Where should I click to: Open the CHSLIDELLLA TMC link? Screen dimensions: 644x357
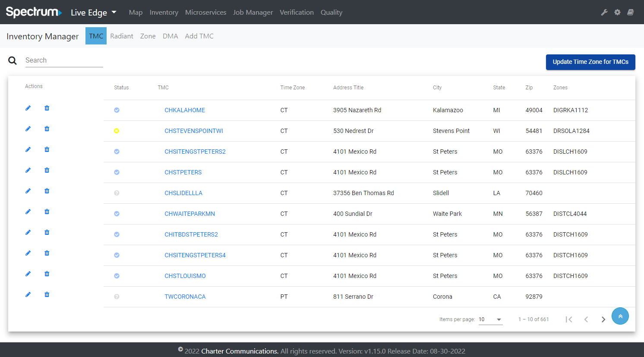point(183,193)
